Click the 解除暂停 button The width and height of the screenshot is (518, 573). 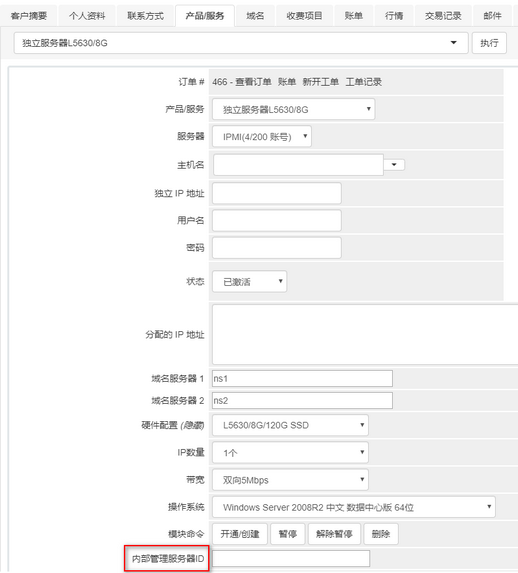pos(334,534)
